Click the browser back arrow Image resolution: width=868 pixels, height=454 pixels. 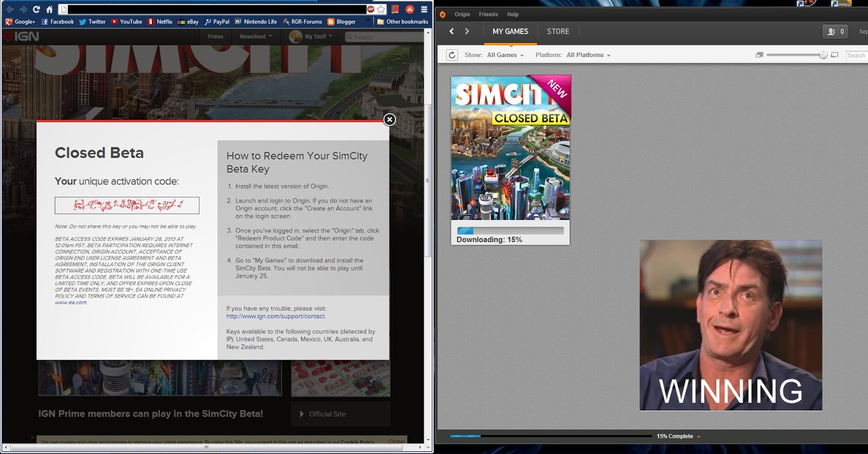click(10, 9)
